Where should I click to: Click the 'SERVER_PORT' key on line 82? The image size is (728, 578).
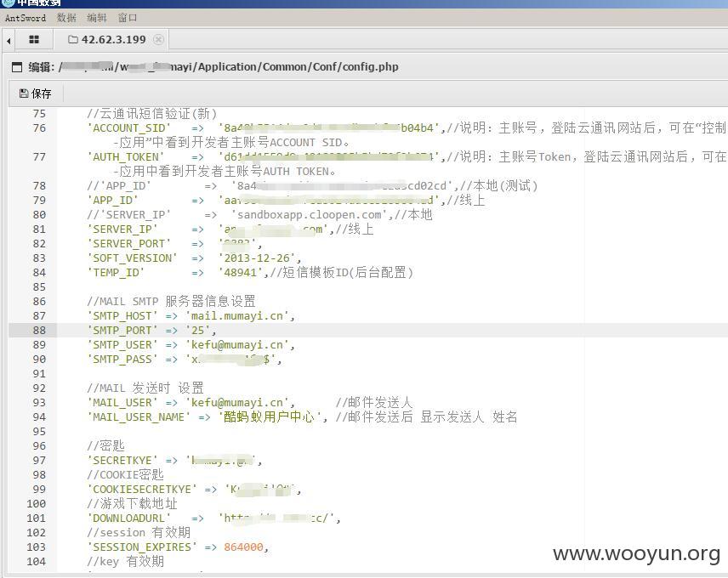point(128,244)
